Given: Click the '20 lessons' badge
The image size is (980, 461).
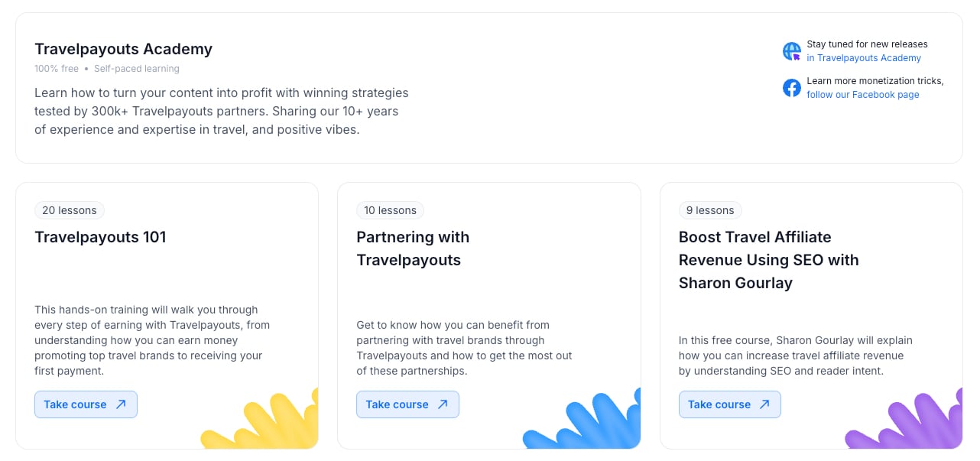Looking at the screenshot, I should [70, 210].
